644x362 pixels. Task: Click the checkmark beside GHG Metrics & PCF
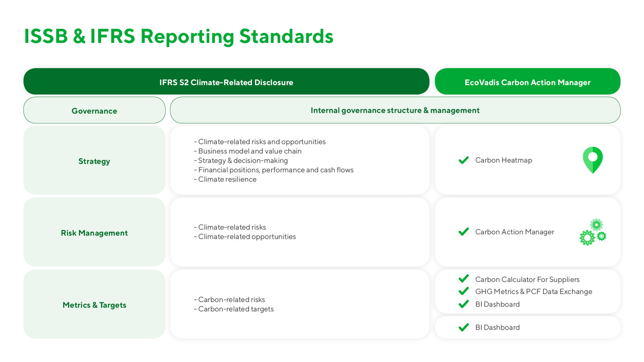[x=464, y=291]
